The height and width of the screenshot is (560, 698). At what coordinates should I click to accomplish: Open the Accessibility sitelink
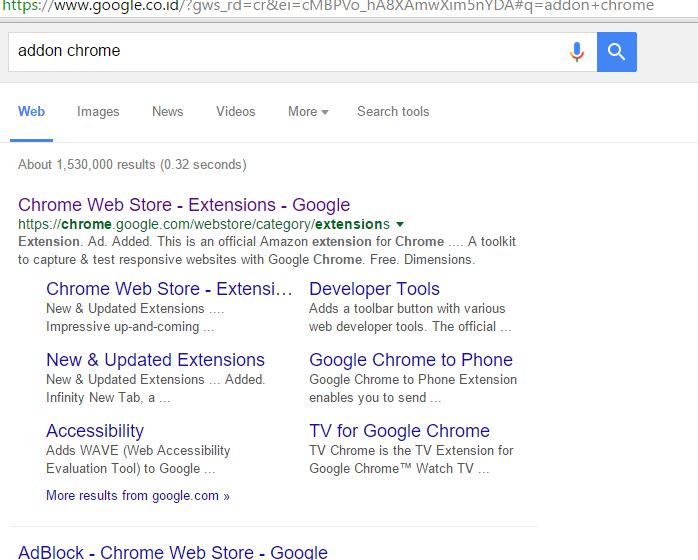click(95, 431)
